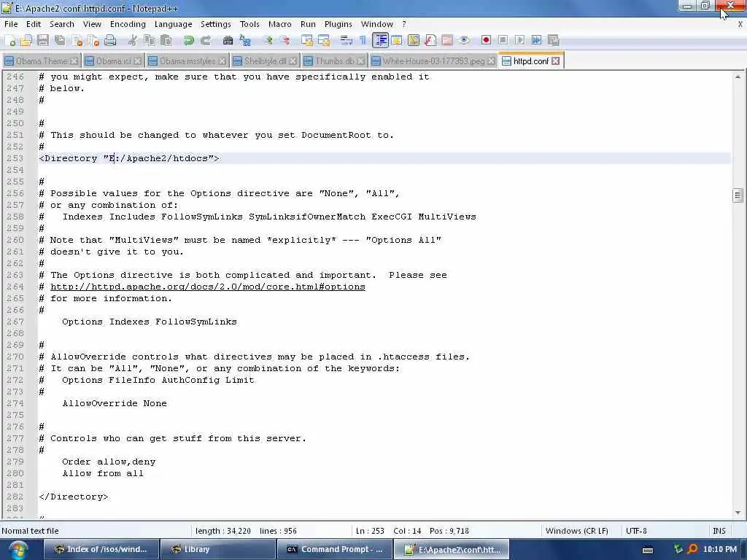Screen dimensions: 747x560
Task: Click the UTF-8 encoding status entry
Action: pos(636,531)
